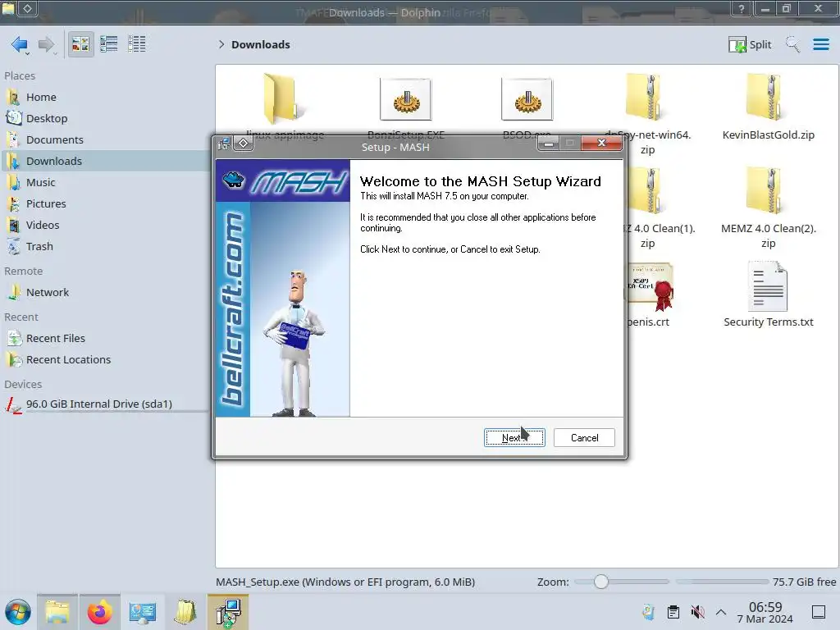Screen dimensions: 840x630
Task: Open the search magnifier in Dolphin
Action: (792, 44)
